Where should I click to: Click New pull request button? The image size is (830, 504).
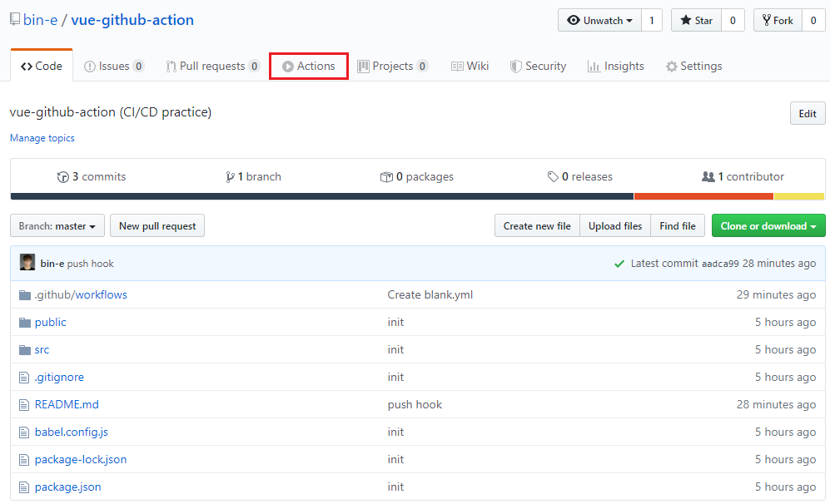(157, 226)
